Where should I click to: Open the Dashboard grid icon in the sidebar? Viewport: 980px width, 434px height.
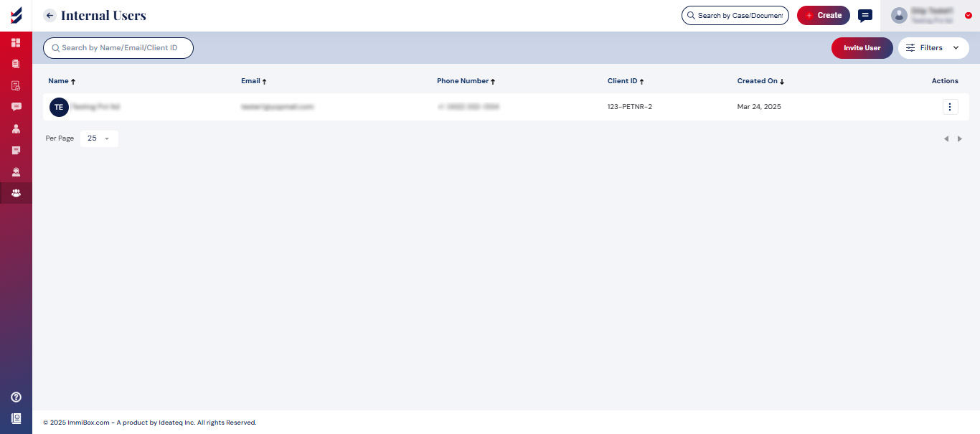(16, 42)
